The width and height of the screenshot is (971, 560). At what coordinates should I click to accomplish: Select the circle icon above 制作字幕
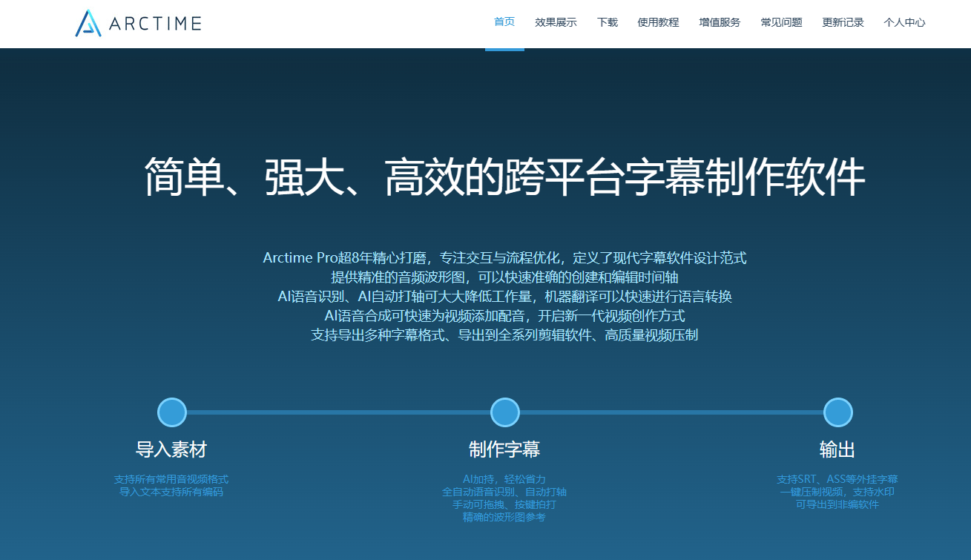505,412
